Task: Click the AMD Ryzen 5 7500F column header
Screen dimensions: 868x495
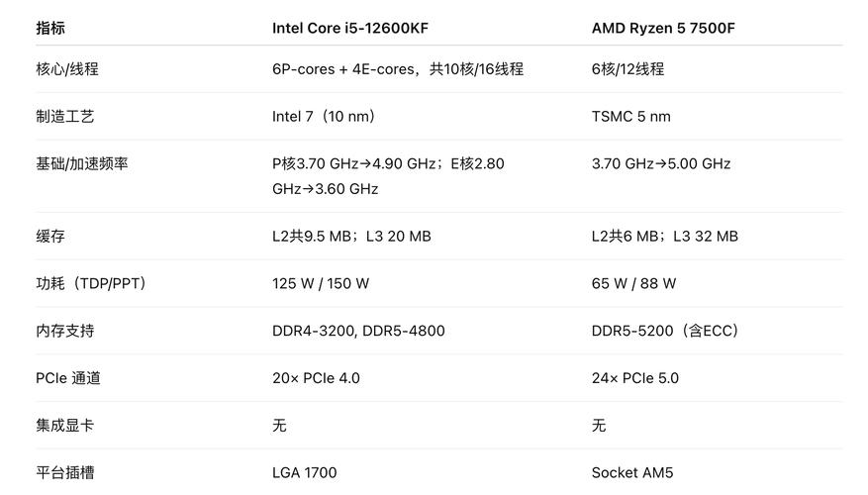Action: pyautogui.click(x=663, y=29)
